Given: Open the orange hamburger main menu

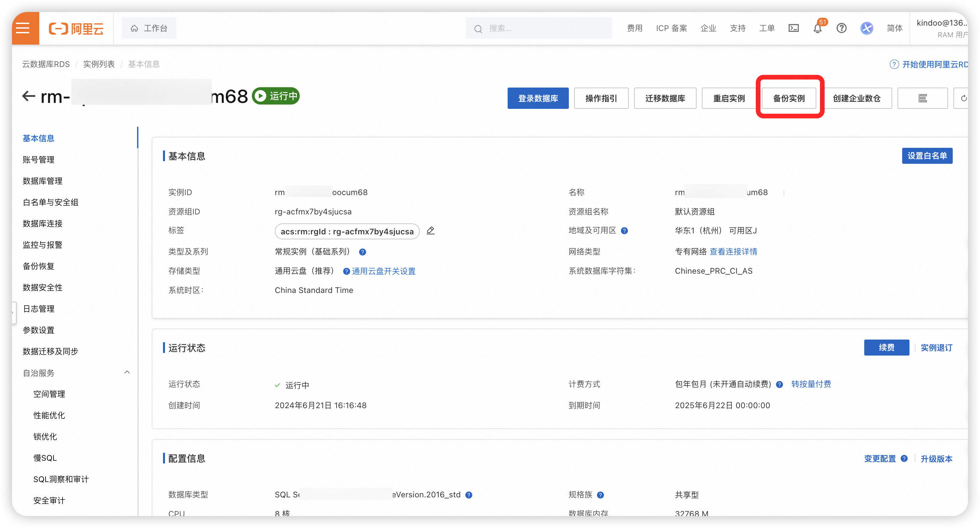Looking at the screenshot, I should point(25,28).
